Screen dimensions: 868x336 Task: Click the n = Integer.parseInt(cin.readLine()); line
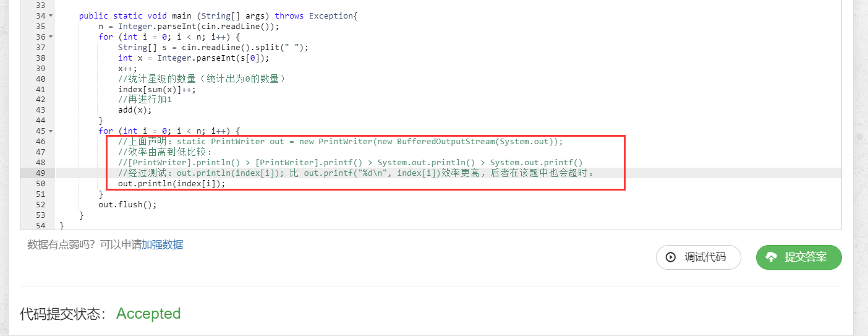[189, 26]
